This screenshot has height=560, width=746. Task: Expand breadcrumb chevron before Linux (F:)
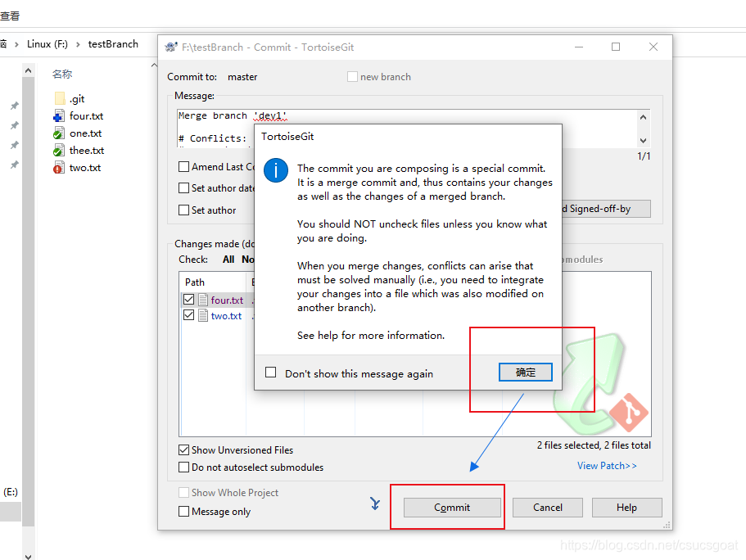[x=16, y=44]
